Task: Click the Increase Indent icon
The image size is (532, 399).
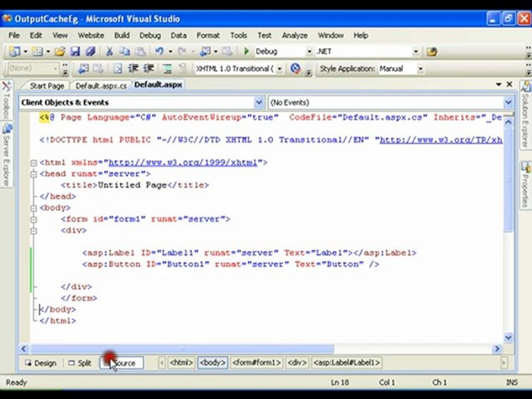Action: pyautogui.click(x=149, y=69)
